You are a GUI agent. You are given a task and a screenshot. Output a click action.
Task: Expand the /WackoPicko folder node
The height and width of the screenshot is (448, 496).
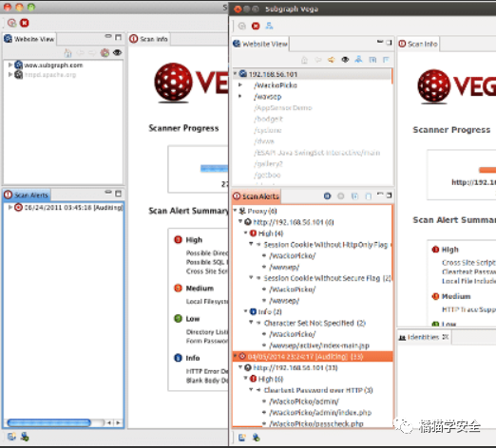tap(240, 84)
